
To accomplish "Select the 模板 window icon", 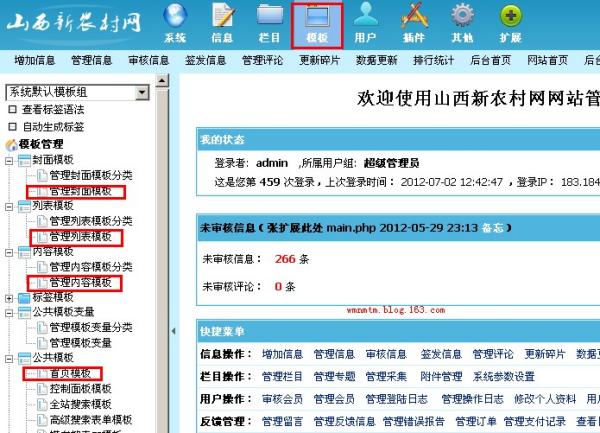I will pyautogui.click(x=317, y=17).
